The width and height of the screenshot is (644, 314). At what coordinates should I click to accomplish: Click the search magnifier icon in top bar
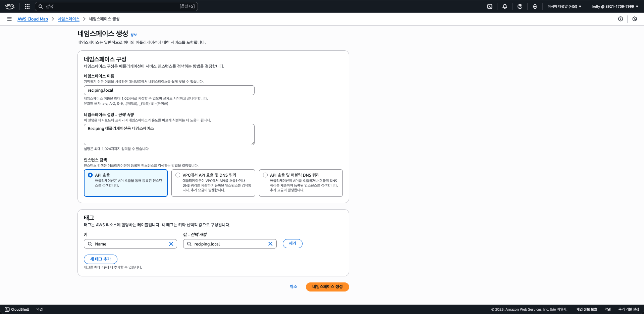pyautogui.click(x=41, y=6)
